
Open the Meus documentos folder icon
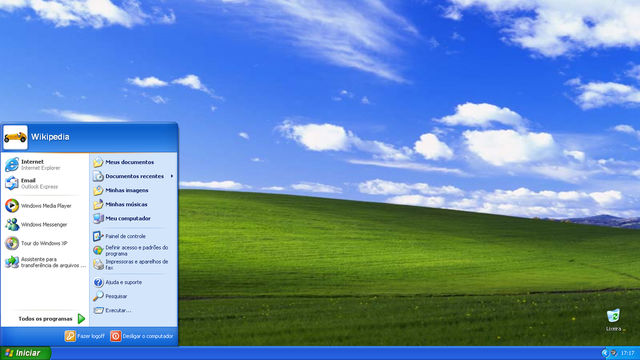(x=98, y=162)
